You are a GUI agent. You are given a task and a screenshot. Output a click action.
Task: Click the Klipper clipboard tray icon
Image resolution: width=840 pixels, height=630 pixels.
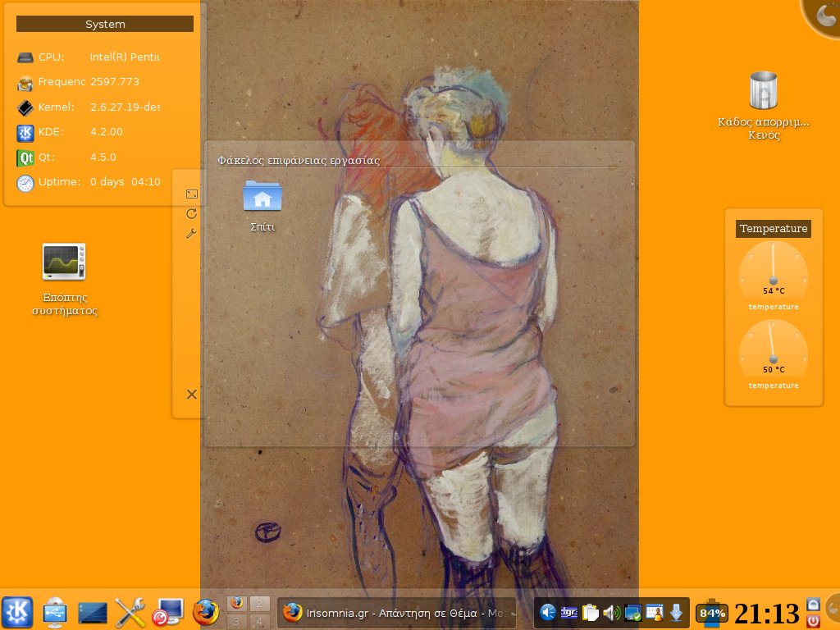click(x=591, y=612)
